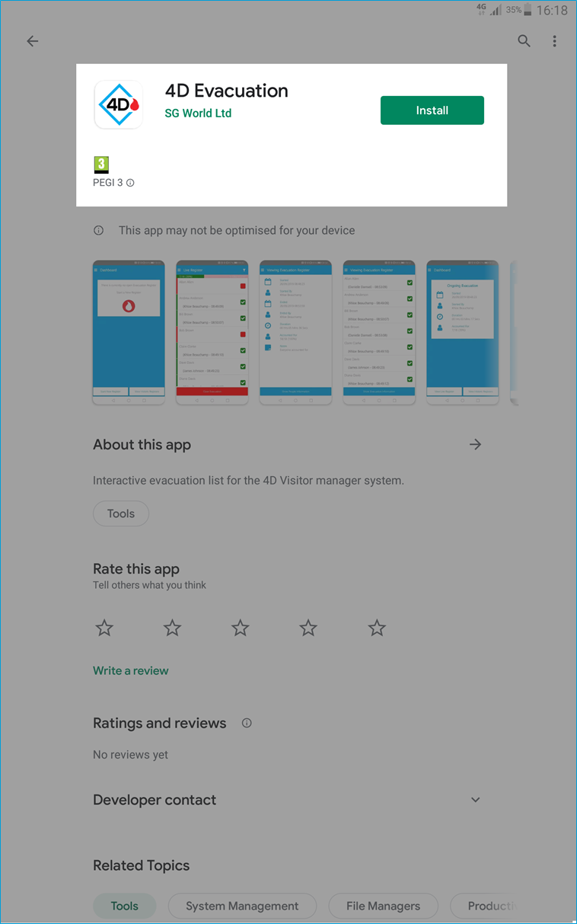Rate the app two stars
The height and width of the screenshot is (924, 577).
coord(173,628)
